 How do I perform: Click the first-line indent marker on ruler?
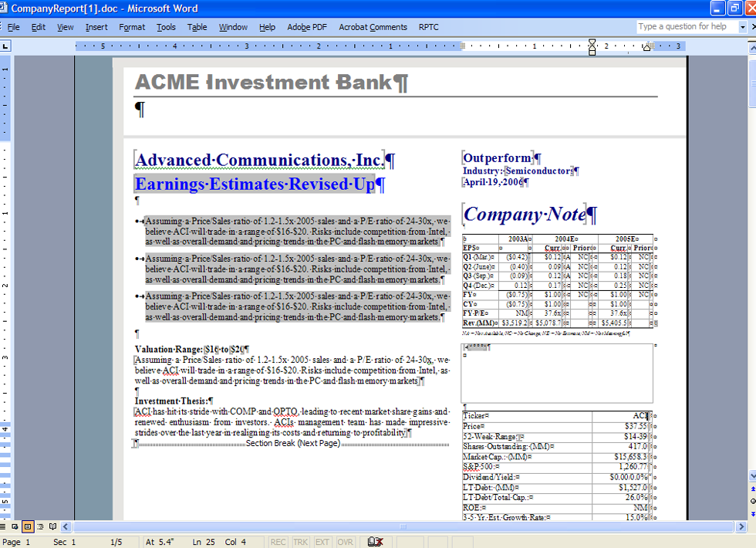(x=592, y=43)
